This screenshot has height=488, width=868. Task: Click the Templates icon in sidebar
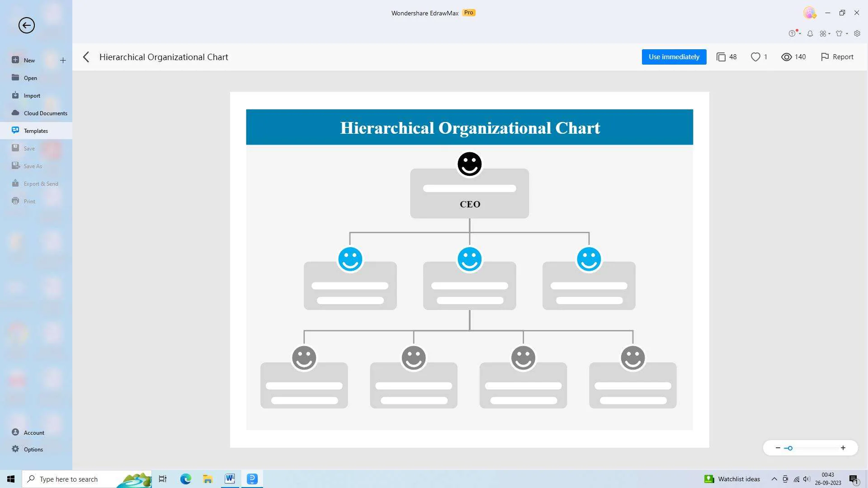[x=15, y=130]
